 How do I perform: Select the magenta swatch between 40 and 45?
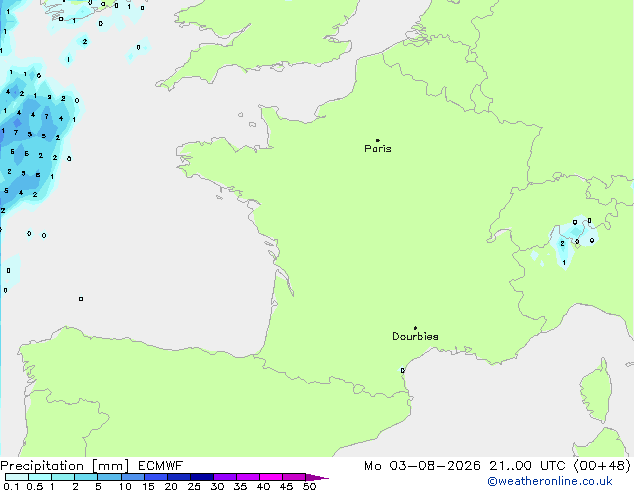[271, 477]
